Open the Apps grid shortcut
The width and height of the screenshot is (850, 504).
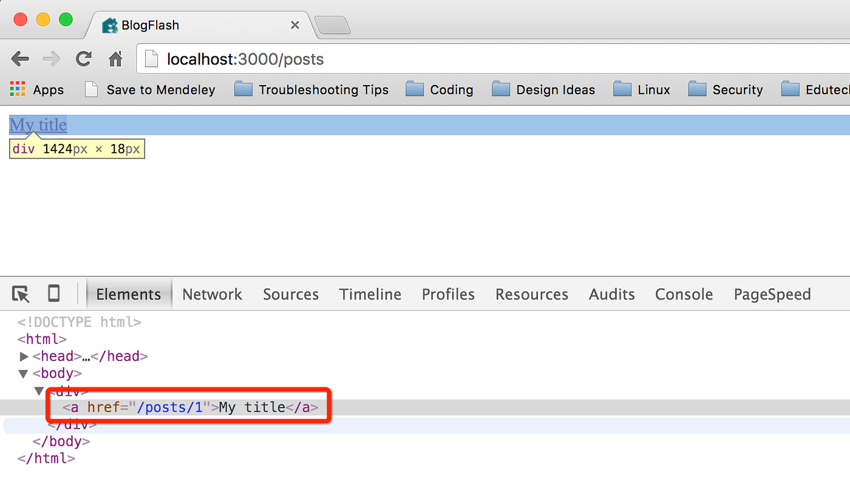coord(37,90)
